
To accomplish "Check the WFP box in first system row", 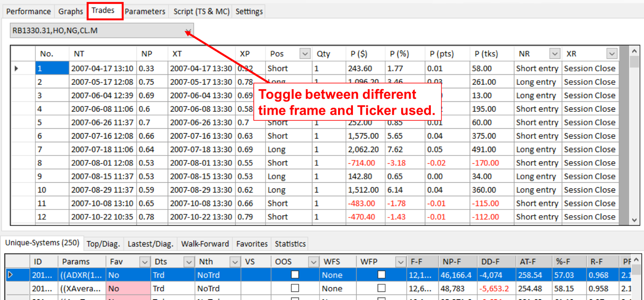I will tap(381, 275).
